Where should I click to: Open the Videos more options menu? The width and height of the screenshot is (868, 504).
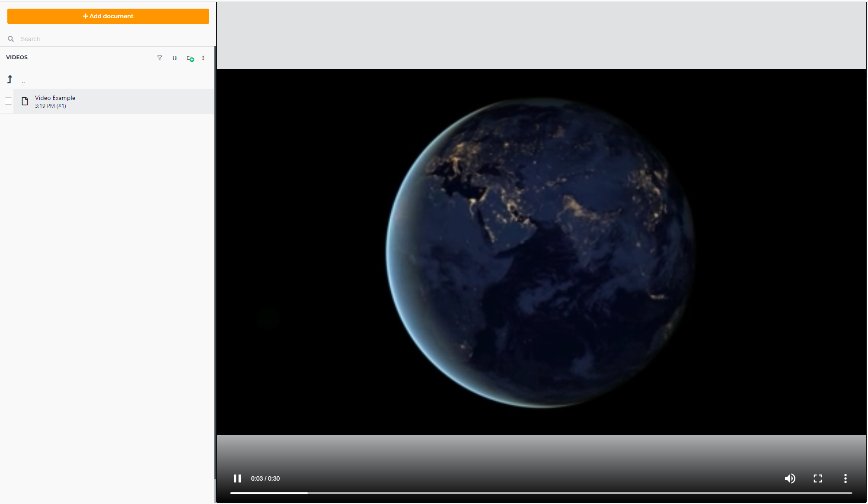203,58
